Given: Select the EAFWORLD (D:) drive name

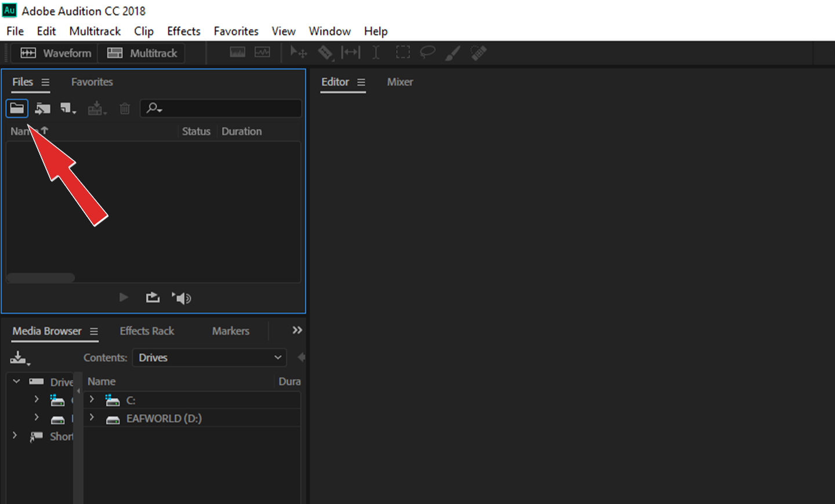Looking at the screenshot, I should click(x=164, y=418).
